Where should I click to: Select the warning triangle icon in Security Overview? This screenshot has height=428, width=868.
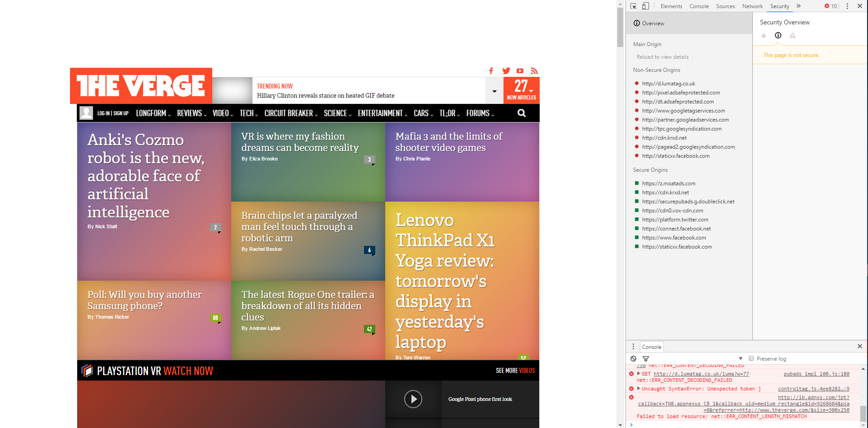[793, 35]
